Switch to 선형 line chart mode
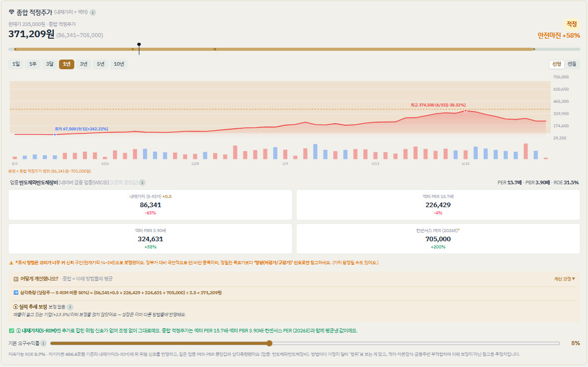This screenshot has height=367, width=588. pyautogui.click(x=557, y=64)
